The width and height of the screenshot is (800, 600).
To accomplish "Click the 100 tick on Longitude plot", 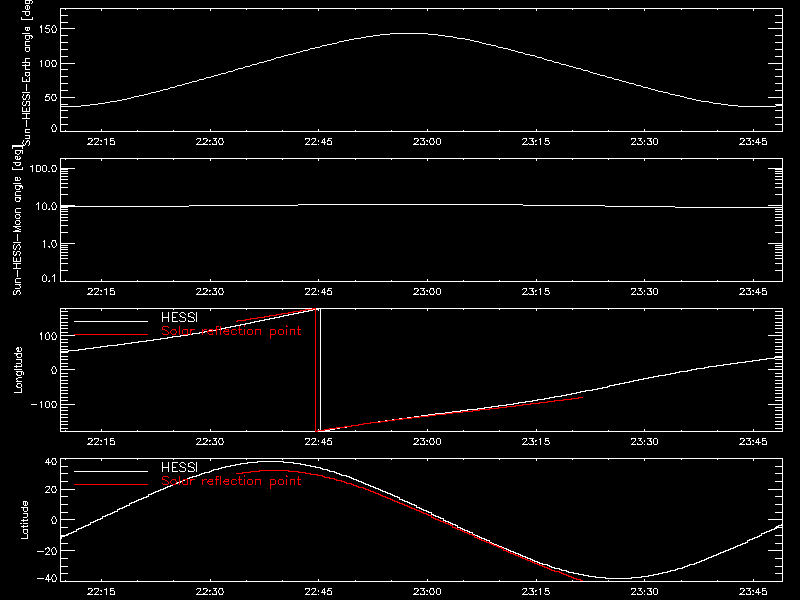I will (48, 336).
